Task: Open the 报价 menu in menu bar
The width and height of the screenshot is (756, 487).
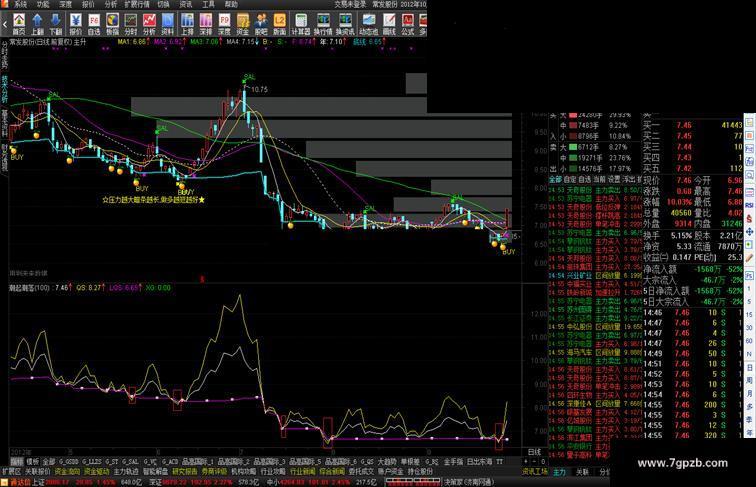Action: point(88,4)
